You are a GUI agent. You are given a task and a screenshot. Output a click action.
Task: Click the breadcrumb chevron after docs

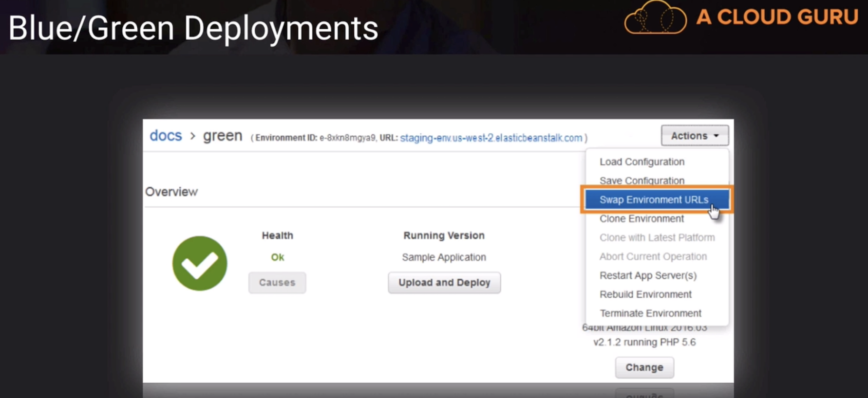(192, 136)
